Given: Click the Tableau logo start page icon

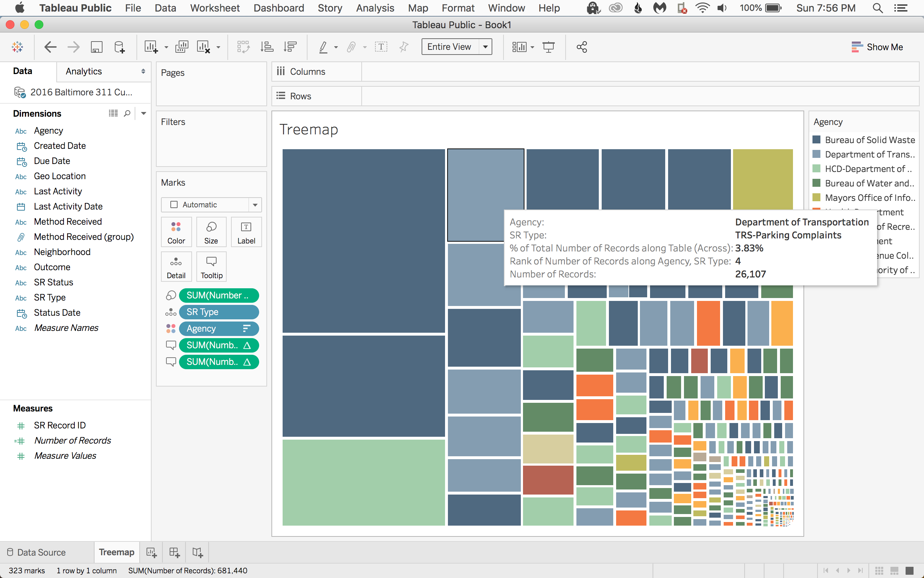Looking at the screenshot, I should point(18,47).
